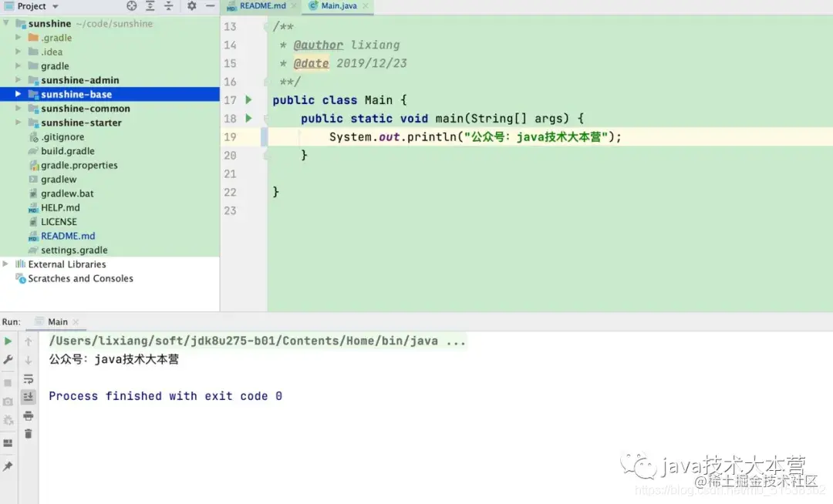This screenshot has width=833, height=504.
Task: Click 'Process finished with exit code 0' text
Action: [165, 396]
